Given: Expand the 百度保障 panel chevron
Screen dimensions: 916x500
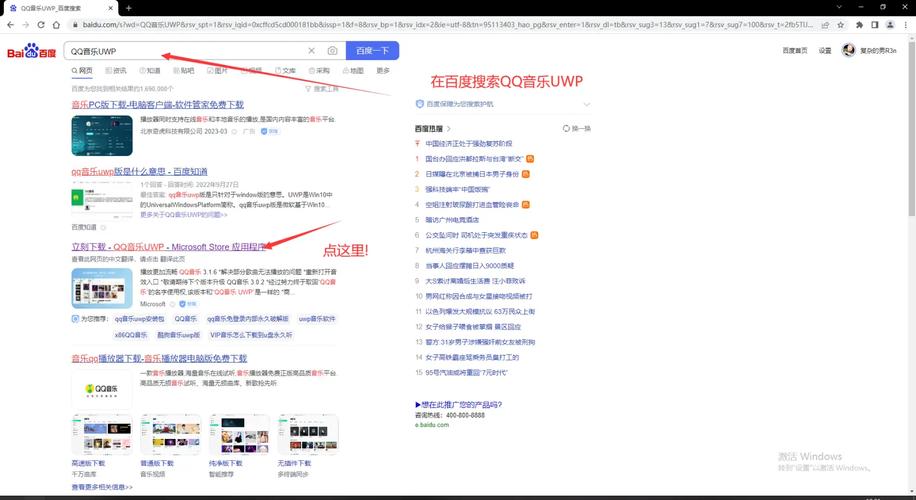Looking at the screenshot, I should pos(587,104).
